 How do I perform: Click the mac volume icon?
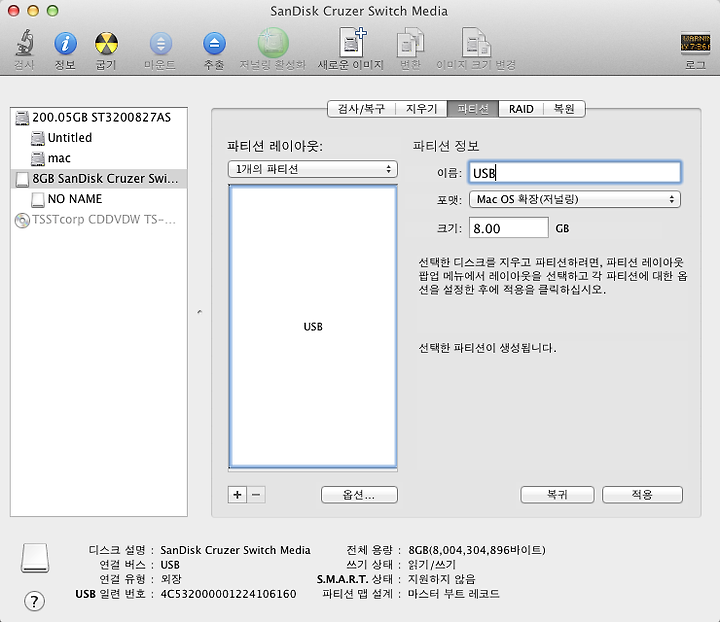click(38, 158)
